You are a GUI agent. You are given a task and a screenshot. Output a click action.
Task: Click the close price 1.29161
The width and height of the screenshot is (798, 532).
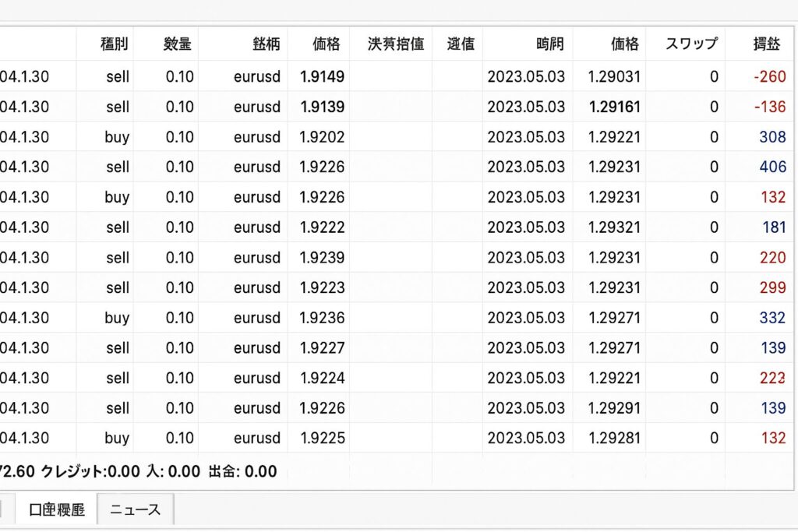pyautogui.click(x=614, y=107)
